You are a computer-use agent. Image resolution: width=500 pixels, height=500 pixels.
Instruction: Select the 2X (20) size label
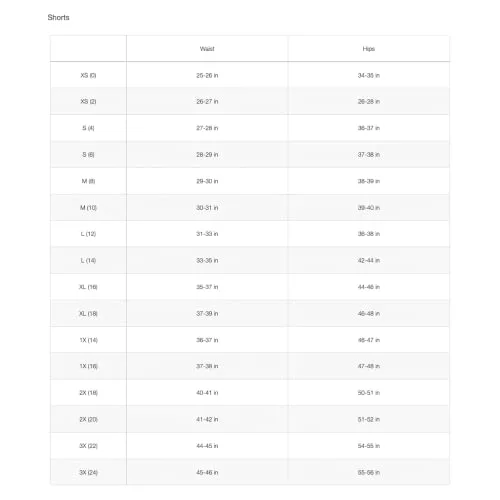coord(88,419)
